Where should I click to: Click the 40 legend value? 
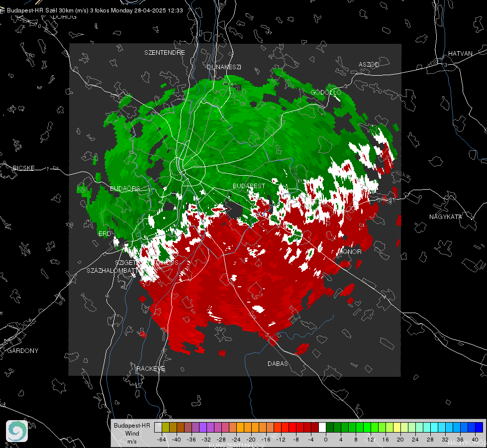(475, 440)
